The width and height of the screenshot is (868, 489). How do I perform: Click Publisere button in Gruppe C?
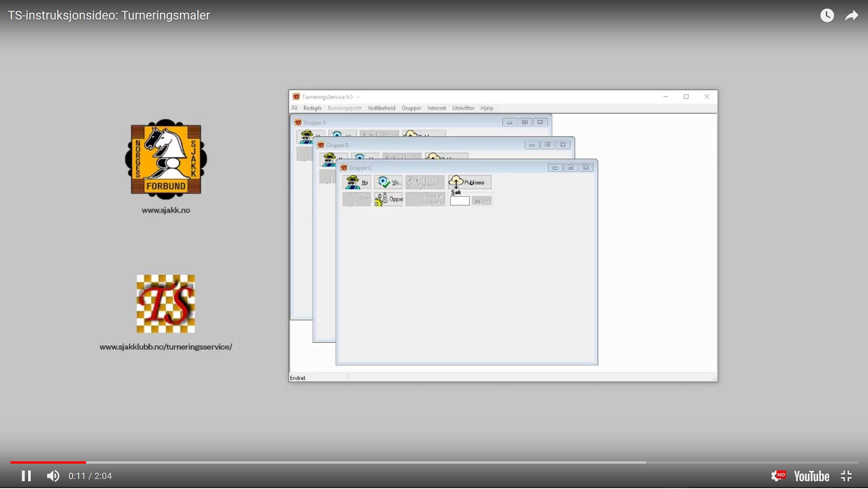470,182
